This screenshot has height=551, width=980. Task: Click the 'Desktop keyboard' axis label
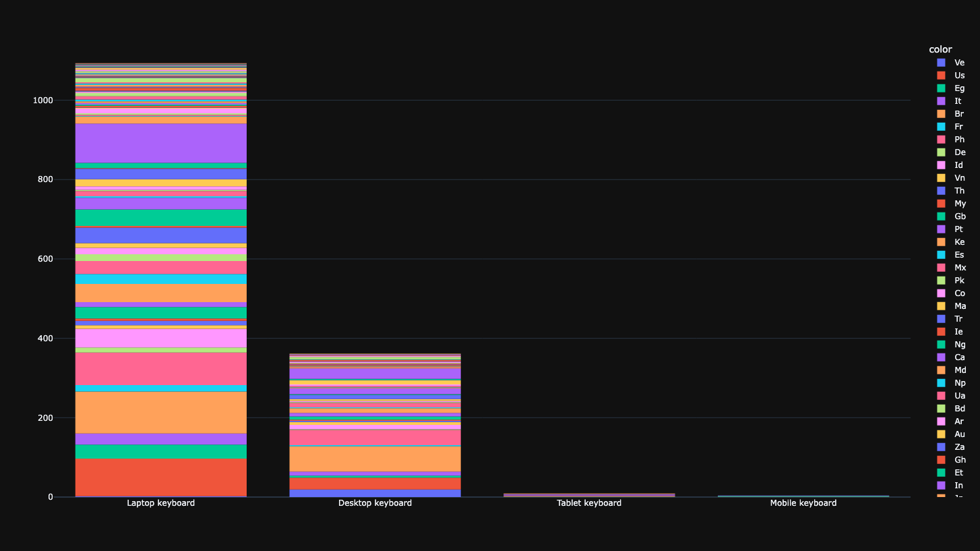(375, 503)
